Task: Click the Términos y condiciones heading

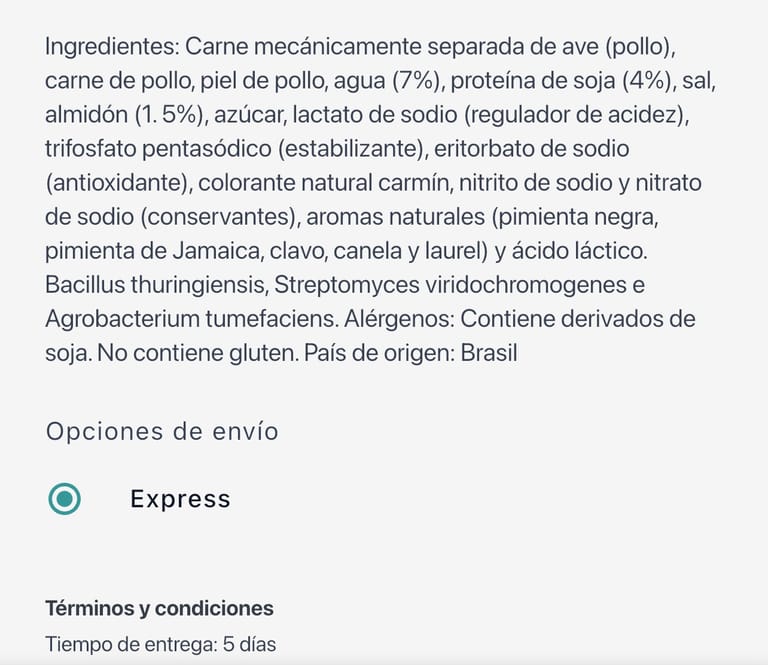Action: pyautogui.click(x=159, y=608)
